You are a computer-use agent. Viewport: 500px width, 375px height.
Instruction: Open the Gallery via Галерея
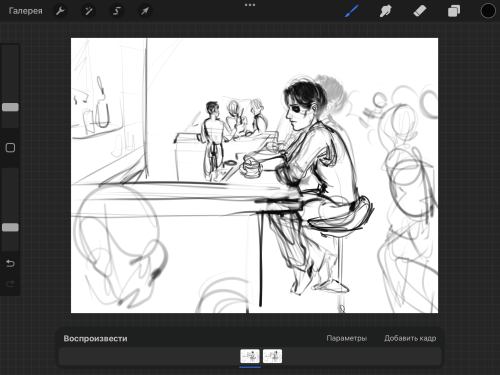click(25, 11)
